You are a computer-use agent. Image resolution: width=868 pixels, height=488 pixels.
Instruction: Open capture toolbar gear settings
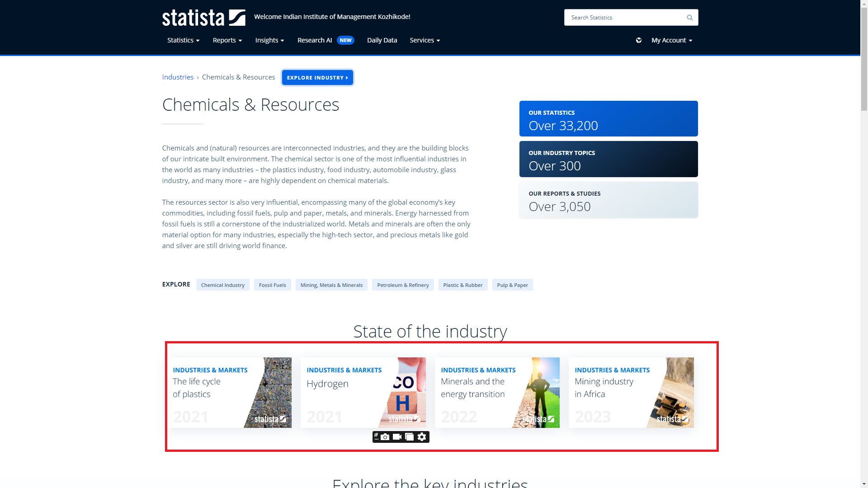[422, 437]
